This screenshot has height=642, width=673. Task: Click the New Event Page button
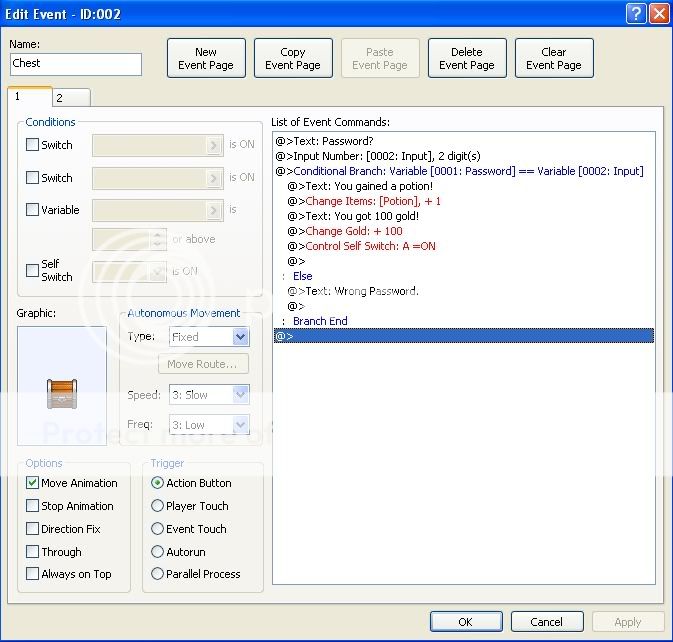point(206,59)
